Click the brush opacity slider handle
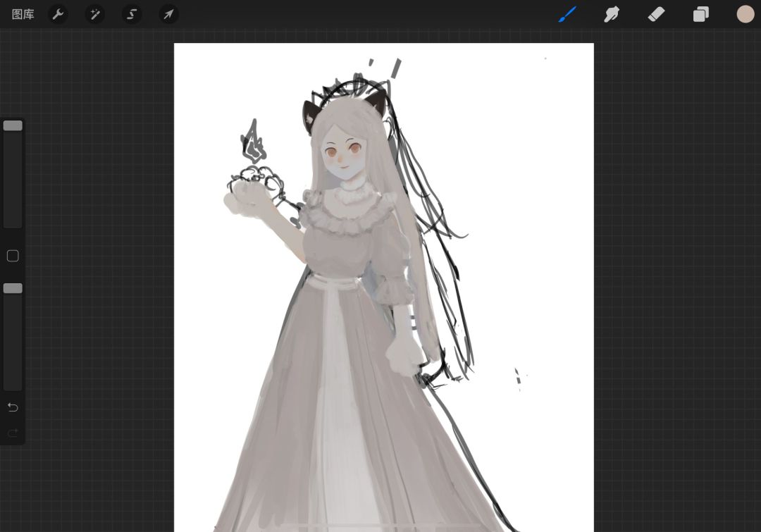This screenshot has width=761, height=532. point(13,288)
